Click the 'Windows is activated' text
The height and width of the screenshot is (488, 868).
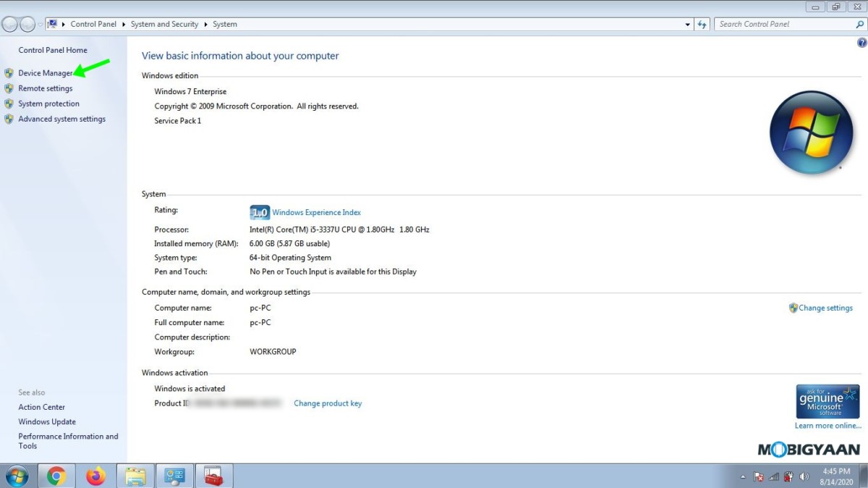coord(190,388)
